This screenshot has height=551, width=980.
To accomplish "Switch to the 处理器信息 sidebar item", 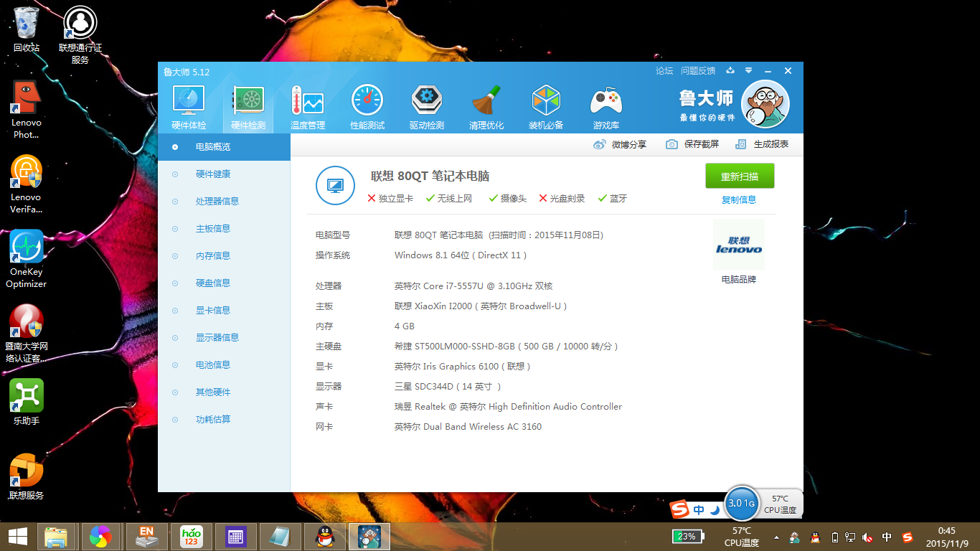I will click(x=217, y=201).
